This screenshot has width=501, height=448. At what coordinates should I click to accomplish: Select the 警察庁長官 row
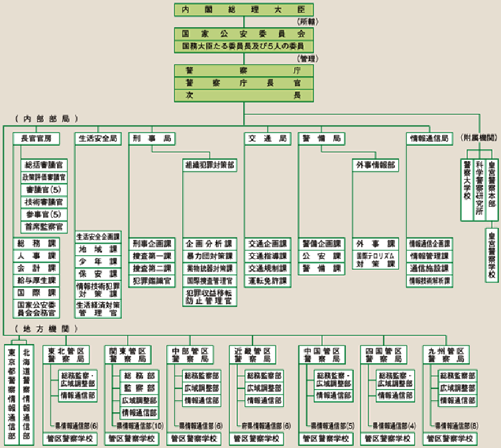pos(244,83)
